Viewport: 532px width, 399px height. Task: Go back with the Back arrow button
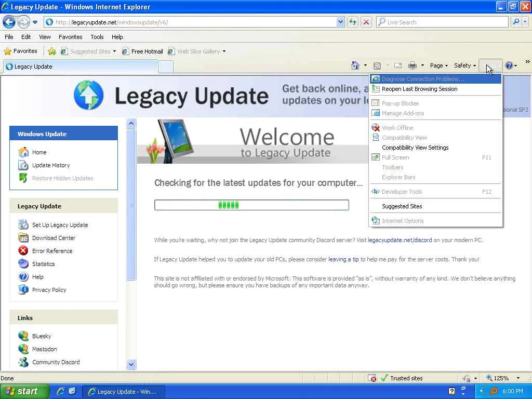[x=9, y=22]
